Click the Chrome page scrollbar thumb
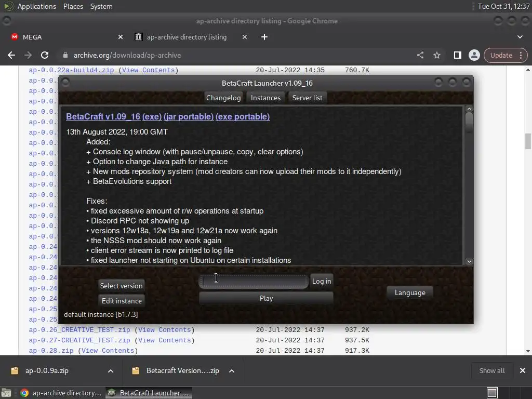Viewport: 532px width, 399px height. [528, 141]
